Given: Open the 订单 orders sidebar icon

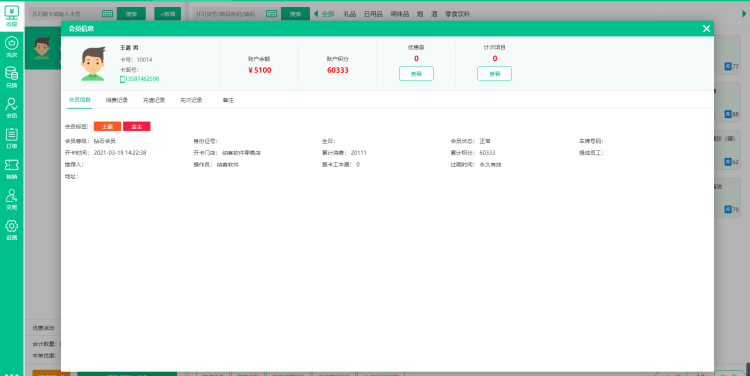Looking at the screenshot, I should click(11, 138).
